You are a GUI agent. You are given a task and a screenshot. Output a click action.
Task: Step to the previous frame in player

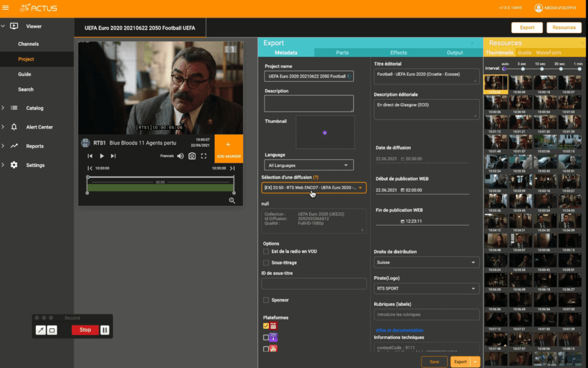point(90,156)
